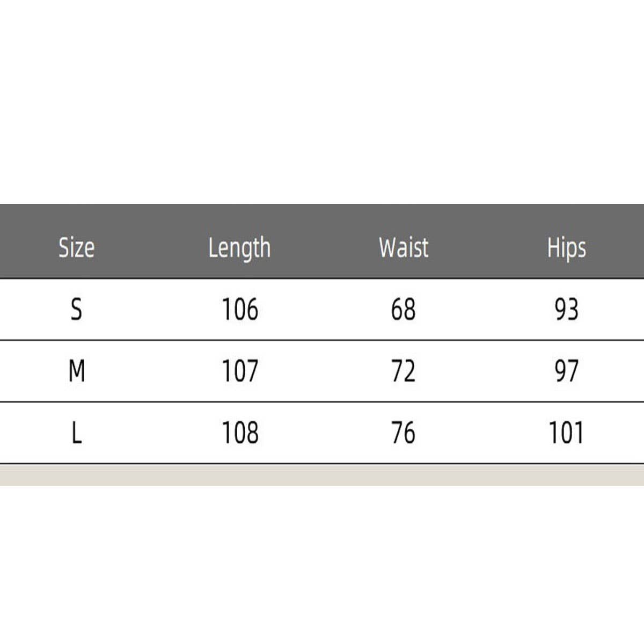Image resolution: width=644 pixels, height=644 pixels.
Task: Click the Waist column header
Action: (404, 247)
